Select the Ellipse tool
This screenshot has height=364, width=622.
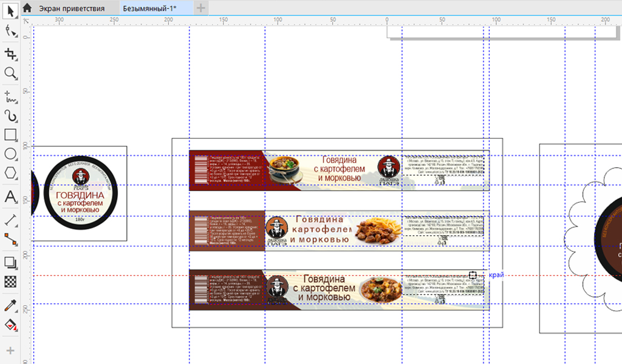pyautogui.click(x=10, y=154)
